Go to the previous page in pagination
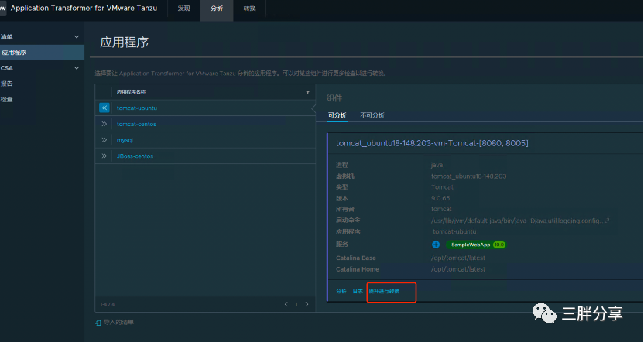This screenshot has width=644, height=342. tap(286, 304)
